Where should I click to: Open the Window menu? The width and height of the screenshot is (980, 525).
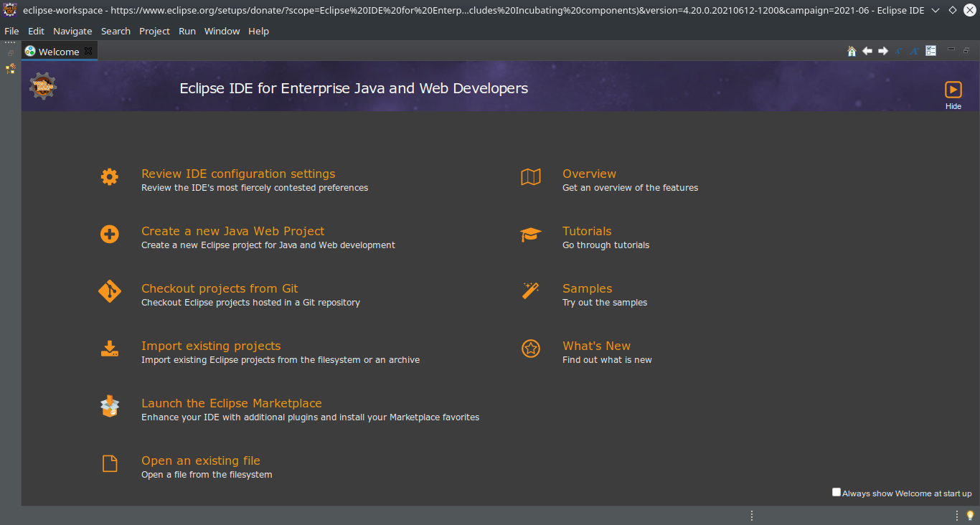(x=222, y=31)
